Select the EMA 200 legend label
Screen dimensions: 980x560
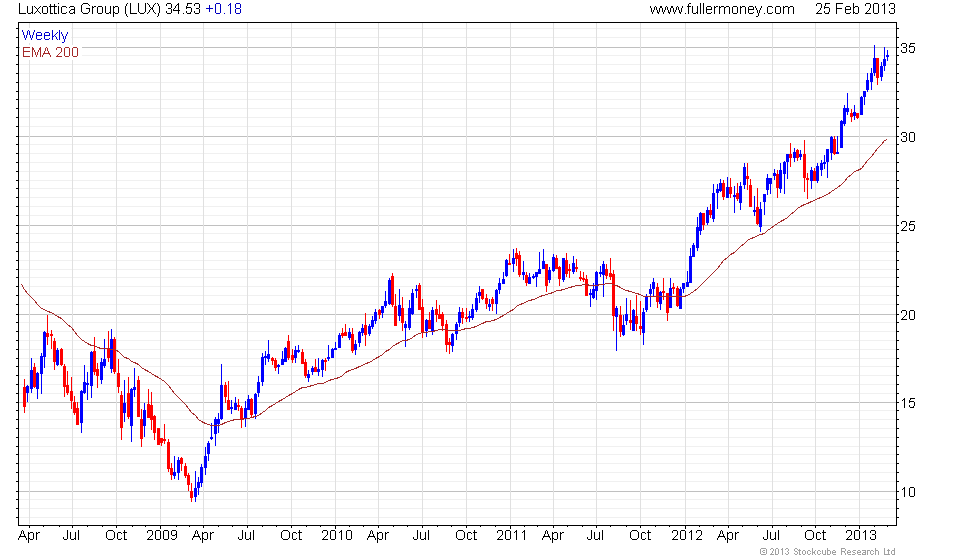click(x=51, y=52)
